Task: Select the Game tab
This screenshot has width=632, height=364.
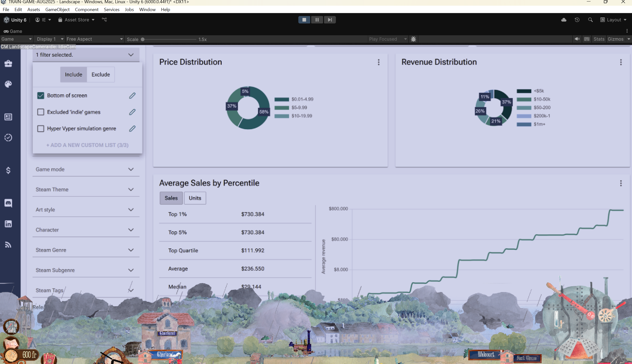Action: tap(13, 31)
